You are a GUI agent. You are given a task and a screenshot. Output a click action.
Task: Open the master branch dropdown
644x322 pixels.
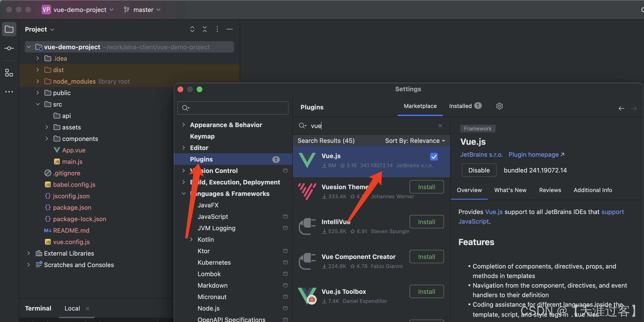pyautogui.click(x=147, y=10)
